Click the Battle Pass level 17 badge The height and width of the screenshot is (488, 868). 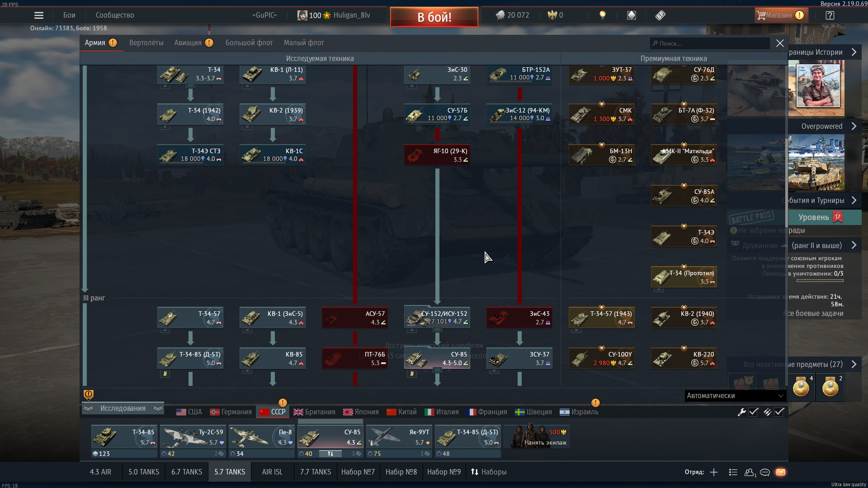pos(838,217)
